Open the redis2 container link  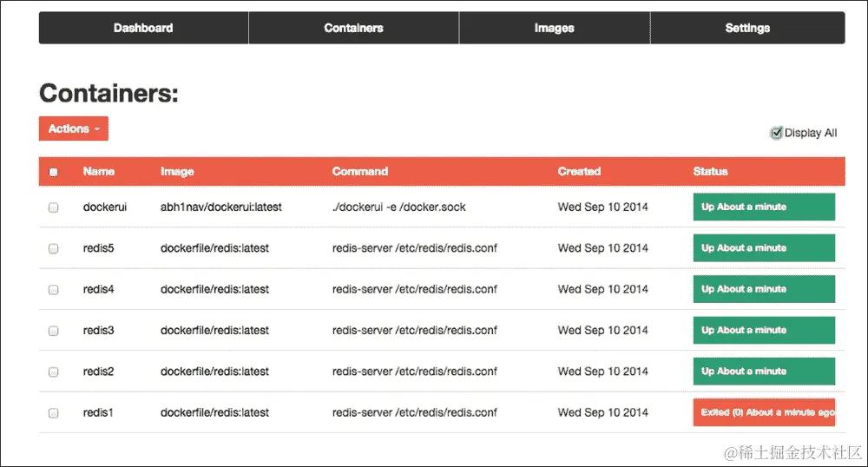coord(99,372)
